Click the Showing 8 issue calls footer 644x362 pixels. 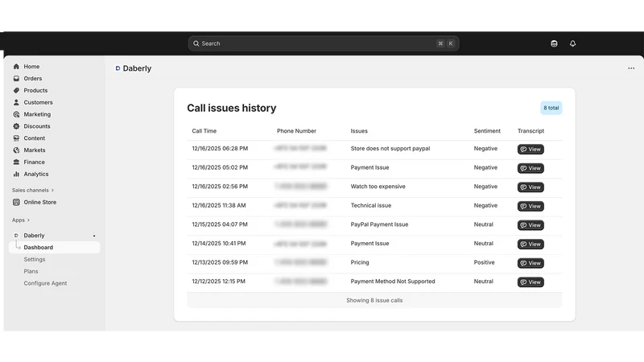coord(374,300)
